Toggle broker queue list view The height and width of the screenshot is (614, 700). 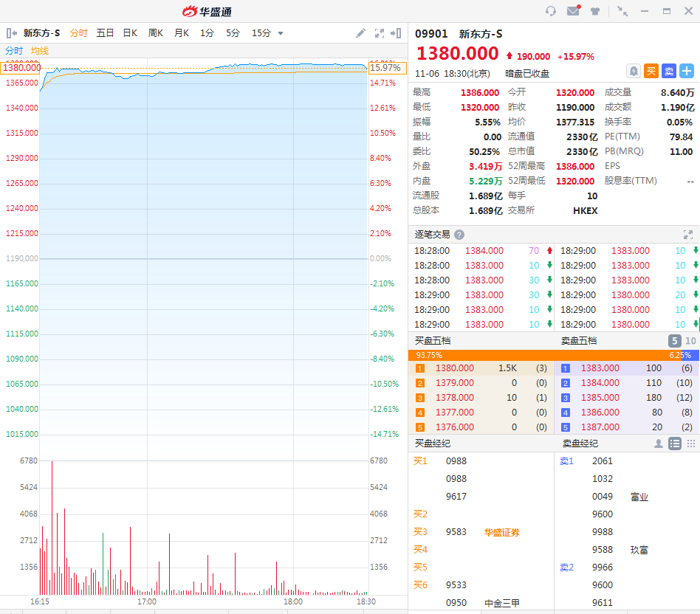(x=675, y=444)
